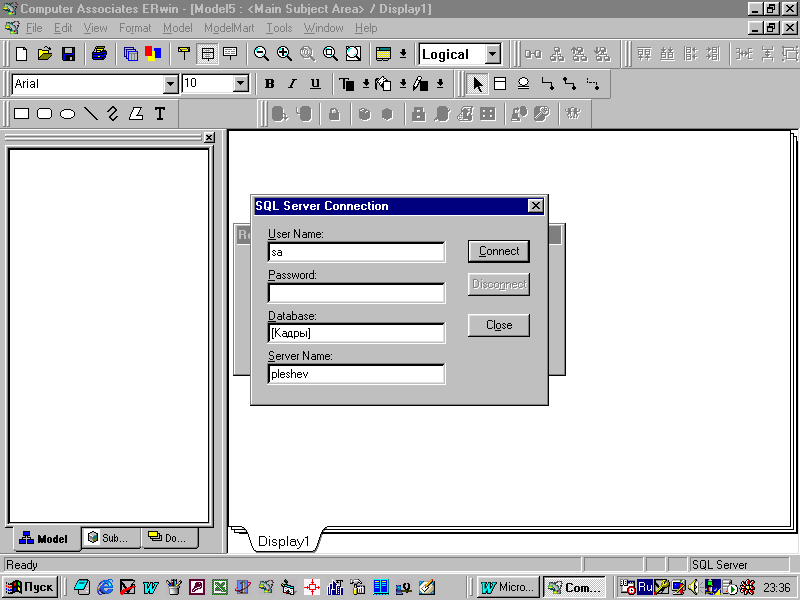Click the colored squares icon
Viewport: 800px width, 600px height.
pos(153,54)
